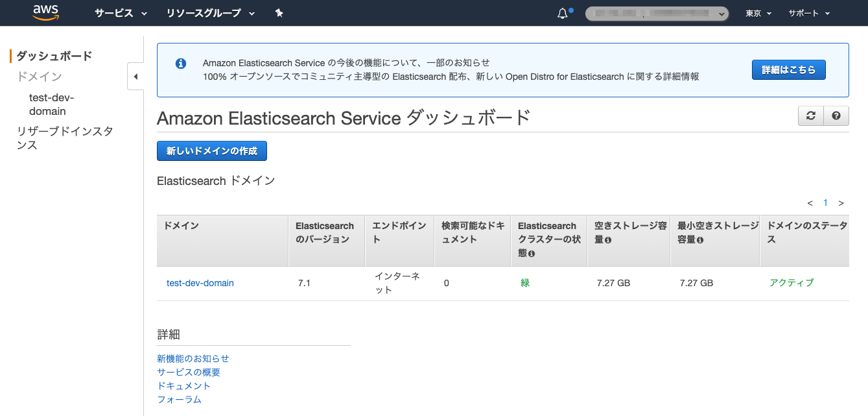868x416 pixels.
Task: Collapse the sidebar using the arrow
Action: 135,76
